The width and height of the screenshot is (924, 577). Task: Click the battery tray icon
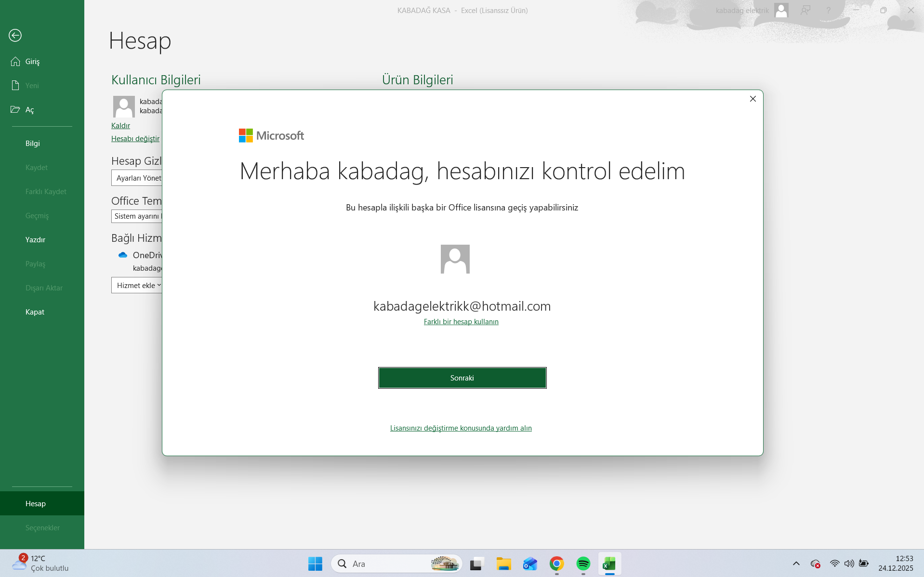[x=864, y=564]
